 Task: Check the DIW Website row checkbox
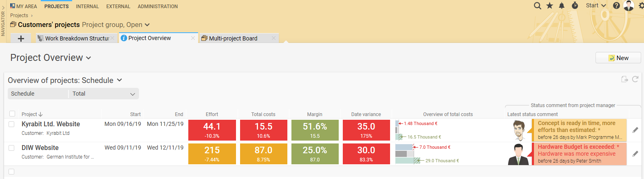[11, 148]
